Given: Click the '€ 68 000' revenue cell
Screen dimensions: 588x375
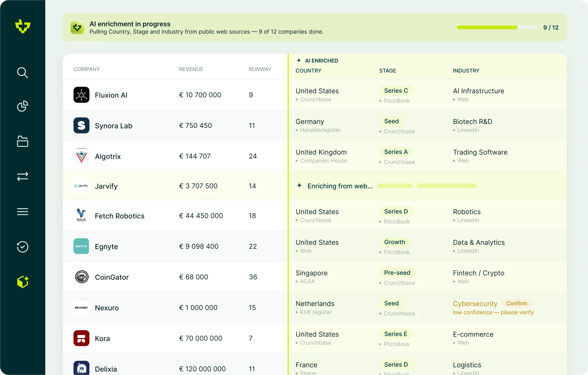Looking at the screenshot, I should (194, 277).
